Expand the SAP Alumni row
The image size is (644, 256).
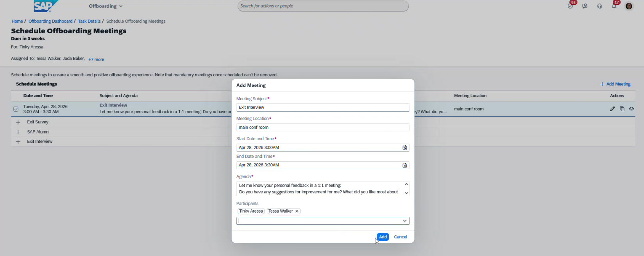pos(18,132)
